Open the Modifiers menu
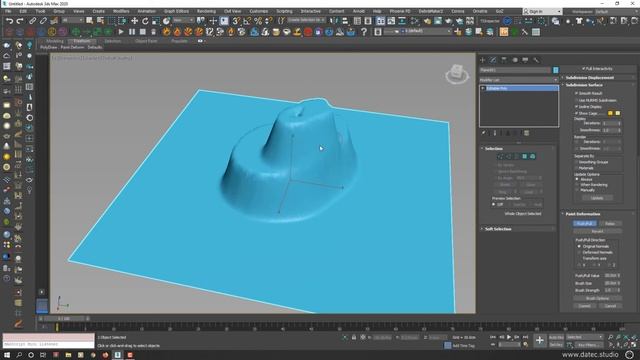This screenshot has height=360, width=640. [x=121, y=11]
